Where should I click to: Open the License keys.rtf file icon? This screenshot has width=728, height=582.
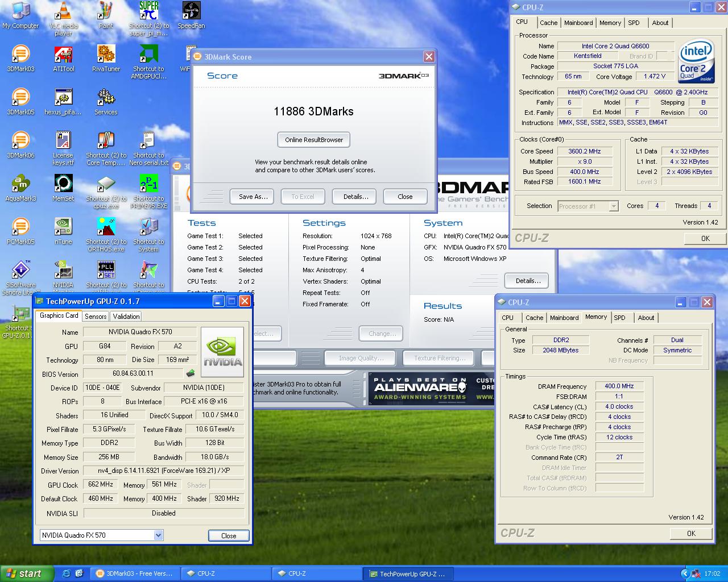click(63, 148)
